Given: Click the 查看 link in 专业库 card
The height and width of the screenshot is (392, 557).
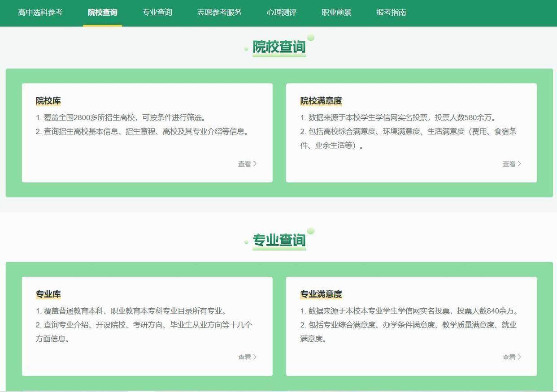Looking at the screenshot, I should [x=245, y=358].
